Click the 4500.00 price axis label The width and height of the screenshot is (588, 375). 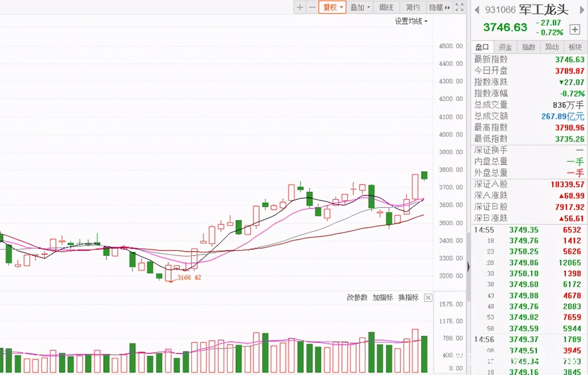point(451,46)
